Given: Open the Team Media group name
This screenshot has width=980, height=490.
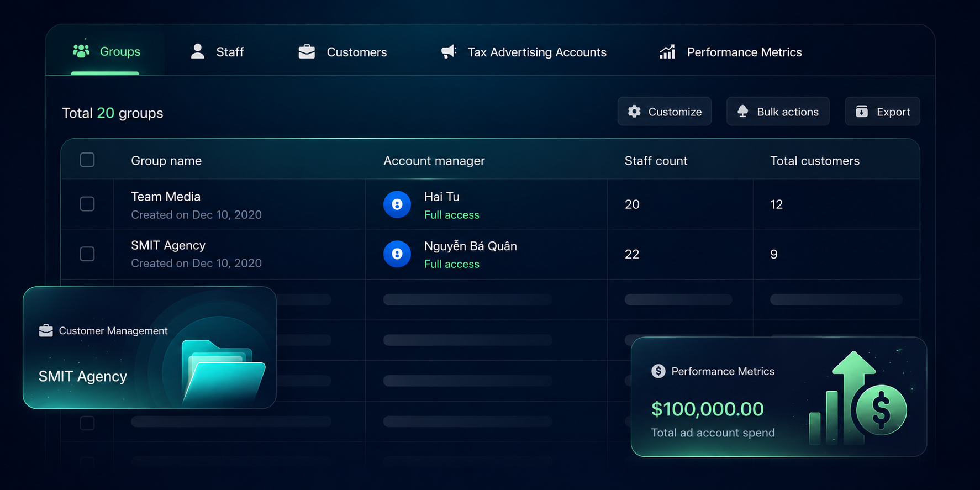Looking at the screenshot, I should [x=166, y=197].
